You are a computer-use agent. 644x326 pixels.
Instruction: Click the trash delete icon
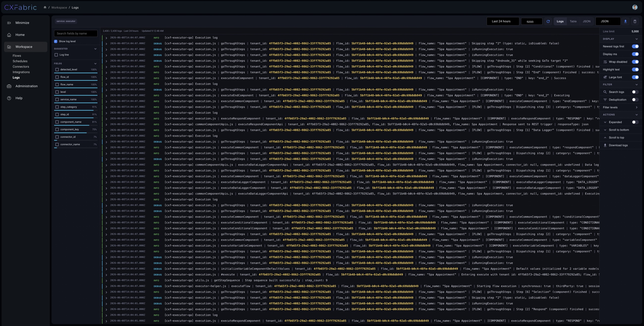point(635,22)
